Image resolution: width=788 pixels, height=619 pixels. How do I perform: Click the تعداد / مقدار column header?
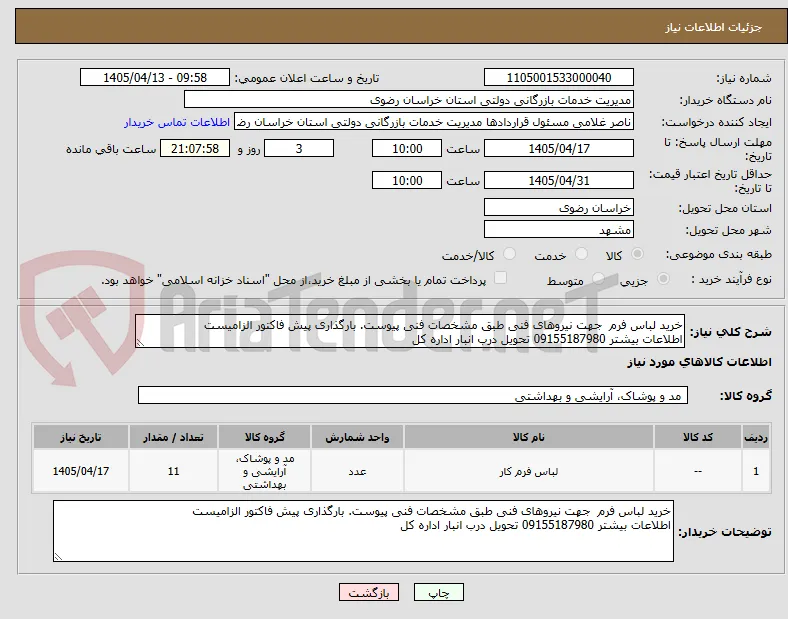pyautogui.click(x=173, y=437)
